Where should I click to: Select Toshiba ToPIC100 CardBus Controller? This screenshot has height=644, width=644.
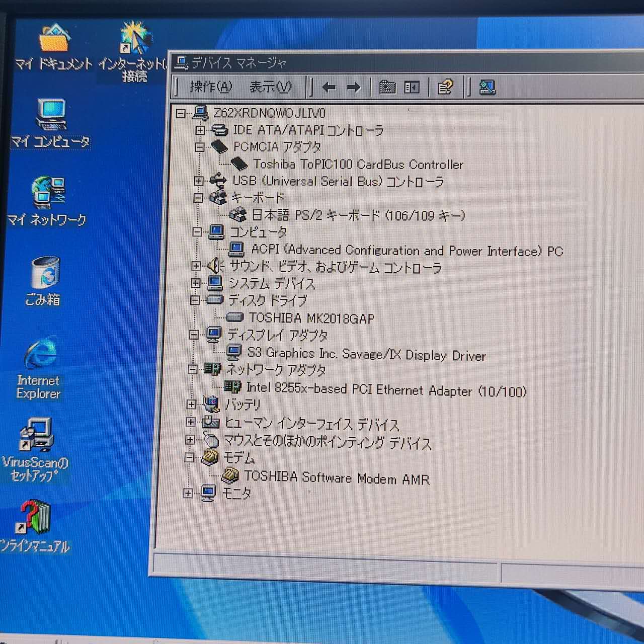click(x=358, y=165)
